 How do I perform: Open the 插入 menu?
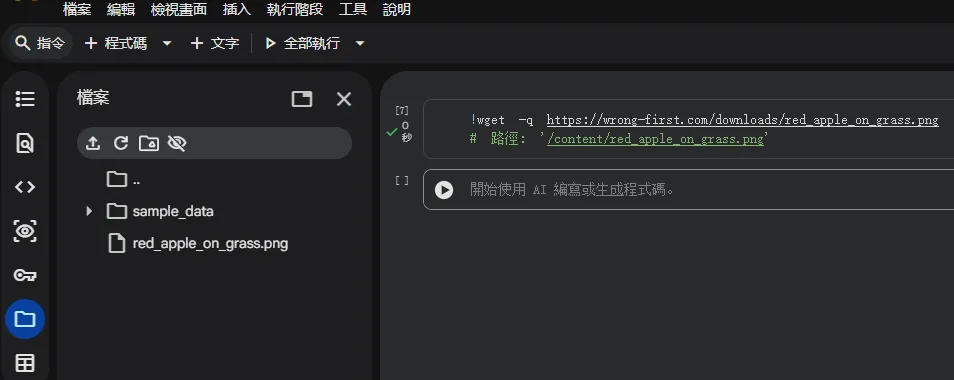click(237, 9)
